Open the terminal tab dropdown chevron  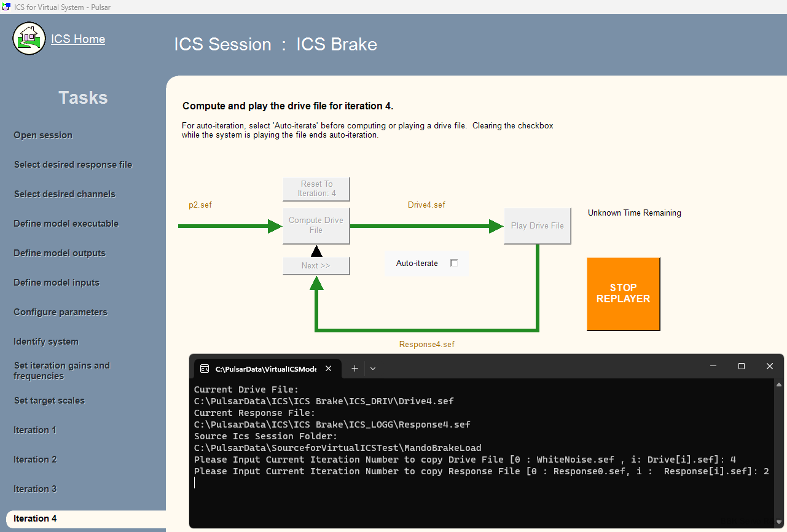coord(373,369)
